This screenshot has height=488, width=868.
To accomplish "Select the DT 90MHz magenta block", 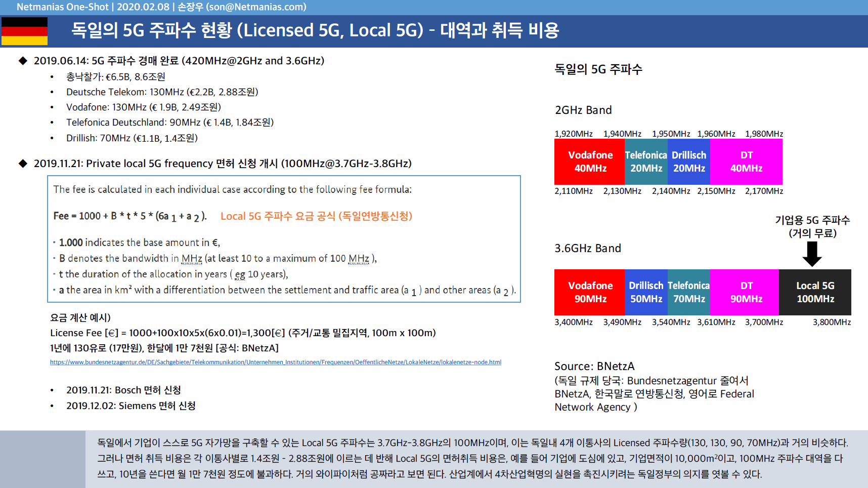I will (745, 292).
